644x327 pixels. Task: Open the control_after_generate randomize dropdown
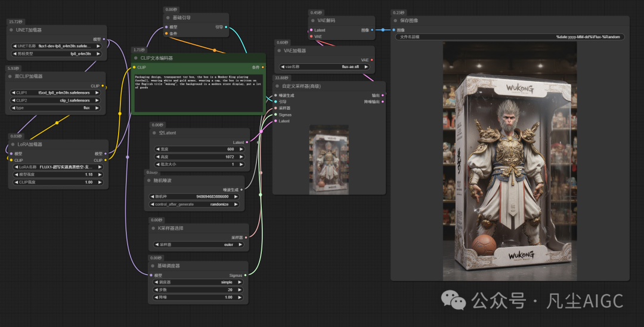pyautogui.click(x=194, y=204)
